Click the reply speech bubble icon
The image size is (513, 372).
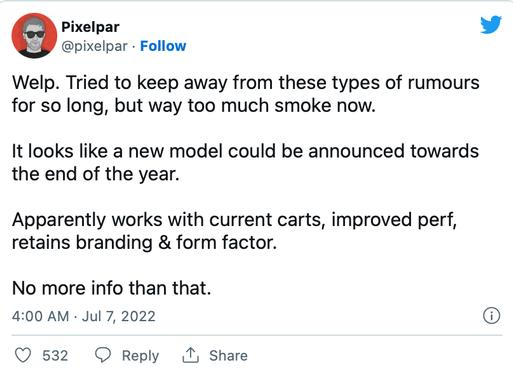click(103, 355)
